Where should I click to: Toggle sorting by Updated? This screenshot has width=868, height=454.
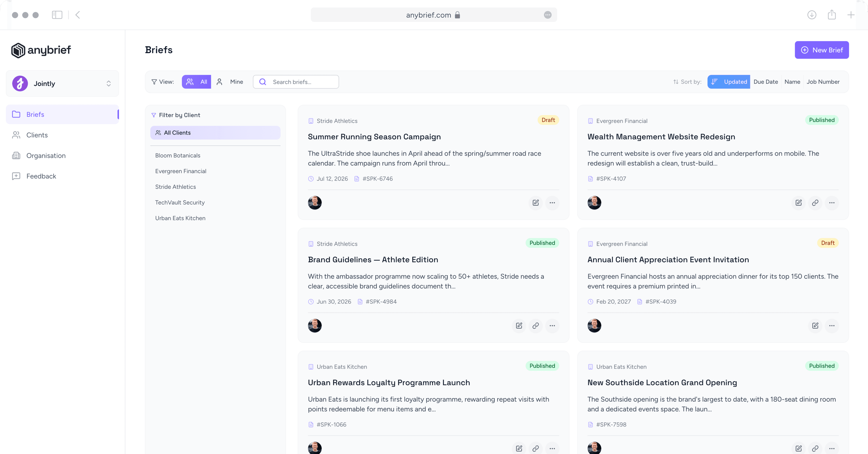[x=729, y=82]
